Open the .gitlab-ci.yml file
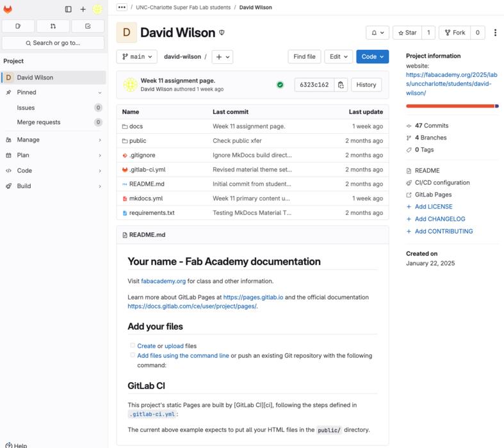Viewport: 504px width, 448px height. (147, 170)
